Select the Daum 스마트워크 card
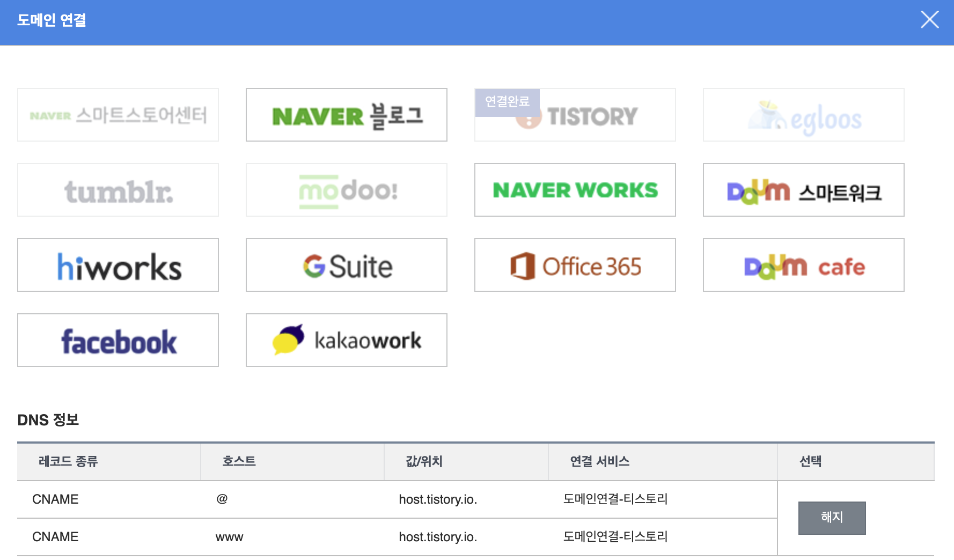 pyautogui.click(x=804, y=190)
